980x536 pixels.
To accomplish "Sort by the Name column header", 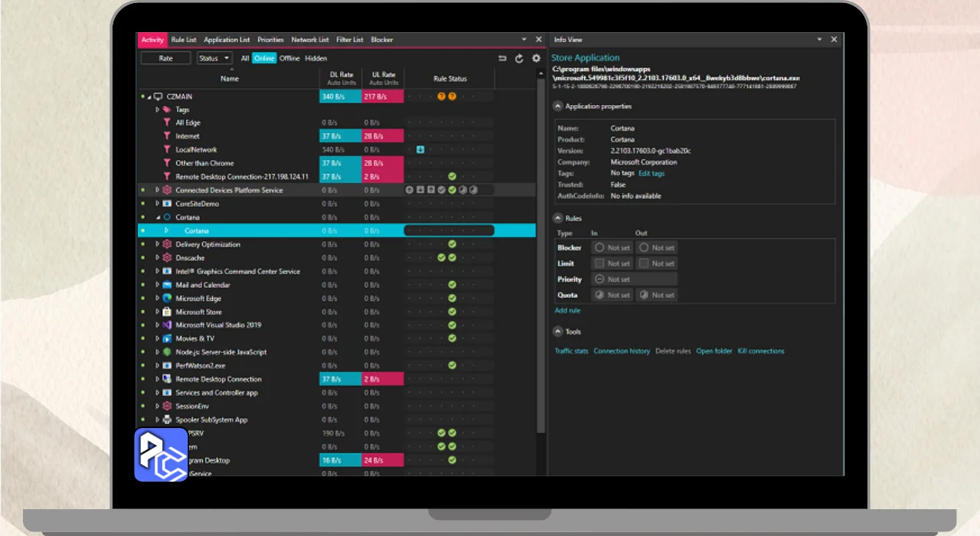I will pos(229,78).
